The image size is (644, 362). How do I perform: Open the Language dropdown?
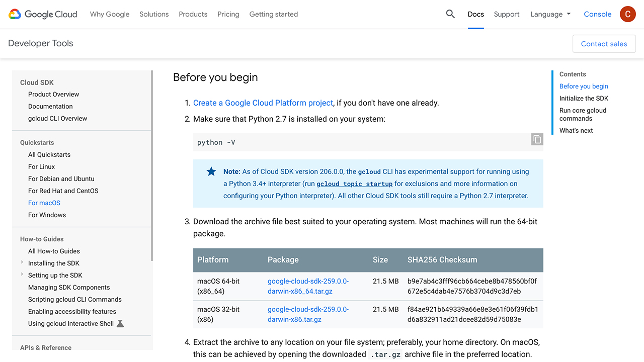coord(550,14)
